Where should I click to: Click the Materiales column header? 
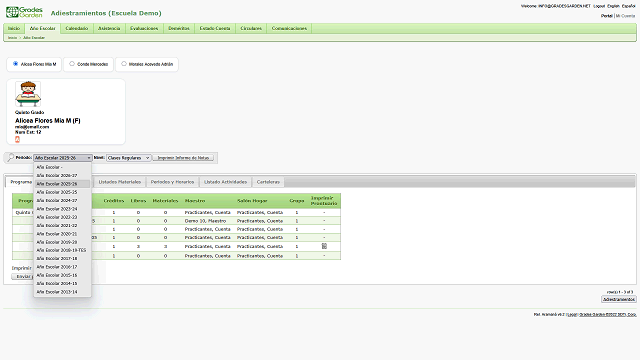pos(165,201)
